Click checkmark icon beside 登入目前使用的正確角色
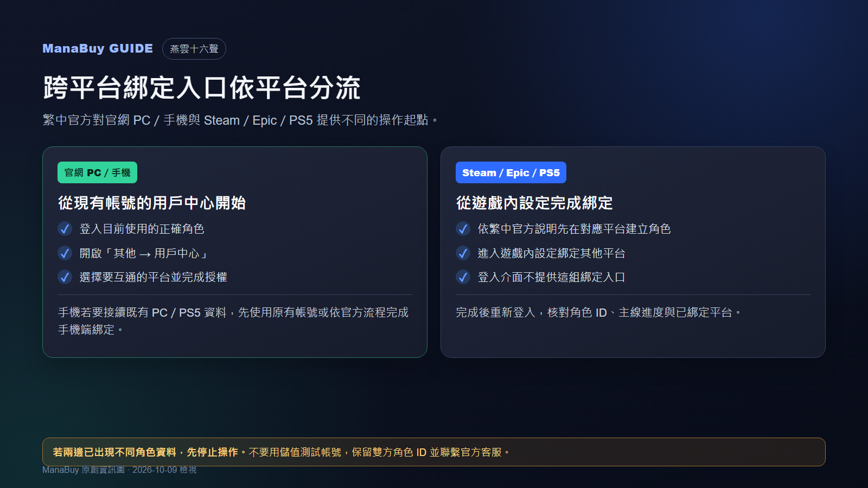 pos(65,229)
